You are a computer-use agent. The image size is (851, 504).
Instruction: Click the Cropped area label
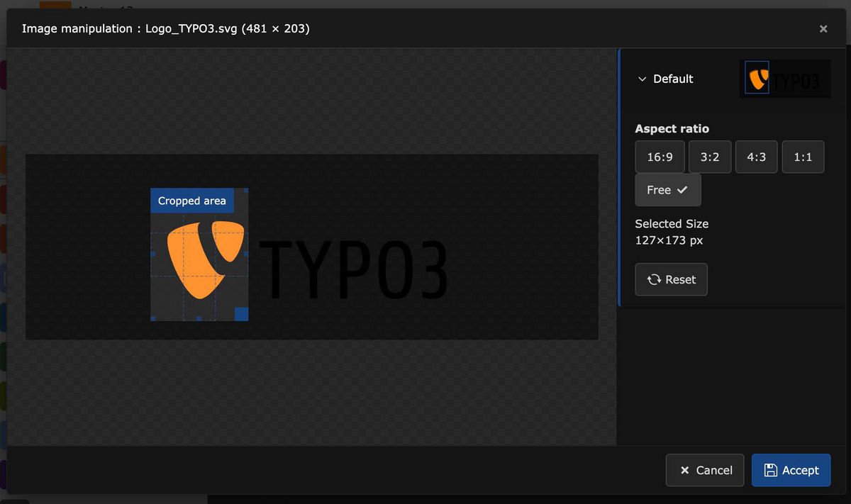(191, 201)
